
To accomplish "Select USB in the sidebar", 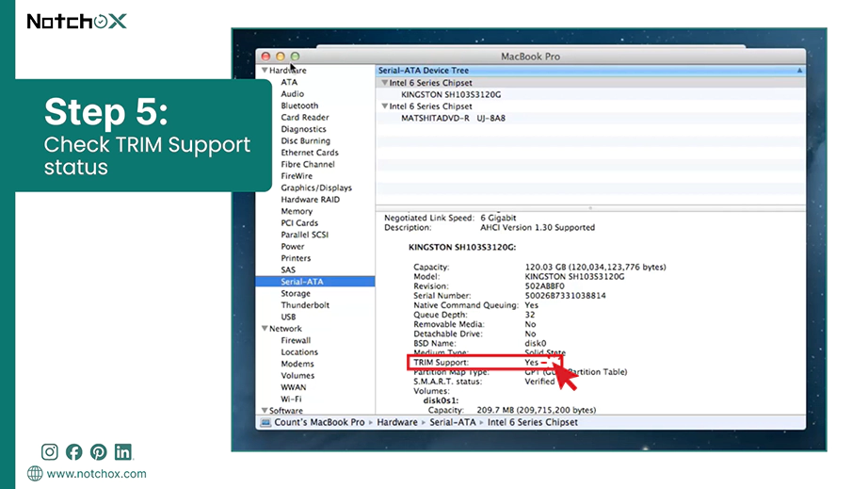I will point(288,317).
